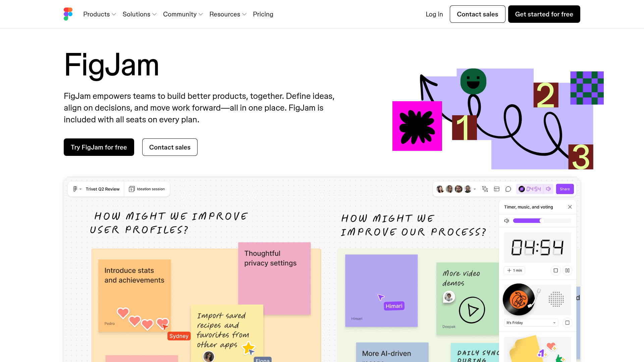Click the Figma logo in the navigation bar
Image resolution: width=644 pixels, height=362 pixels.
68,14
